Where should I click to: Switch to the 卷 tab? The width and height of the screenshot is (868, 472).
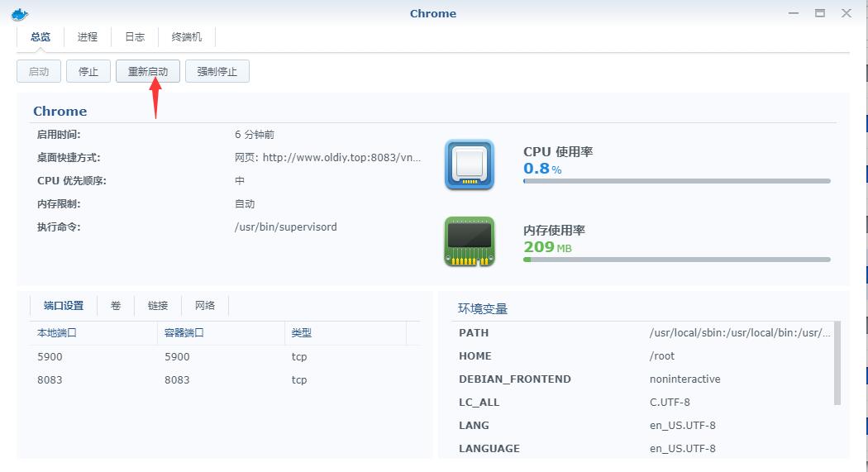116,306
